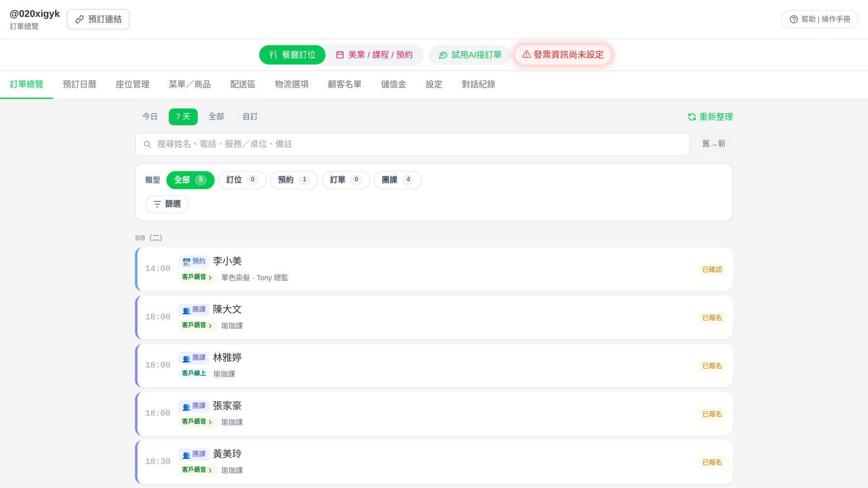This screenshot has height=488, width=868.
Task: Filter type by 團課 chip
Action: click(x=398, y=180)
